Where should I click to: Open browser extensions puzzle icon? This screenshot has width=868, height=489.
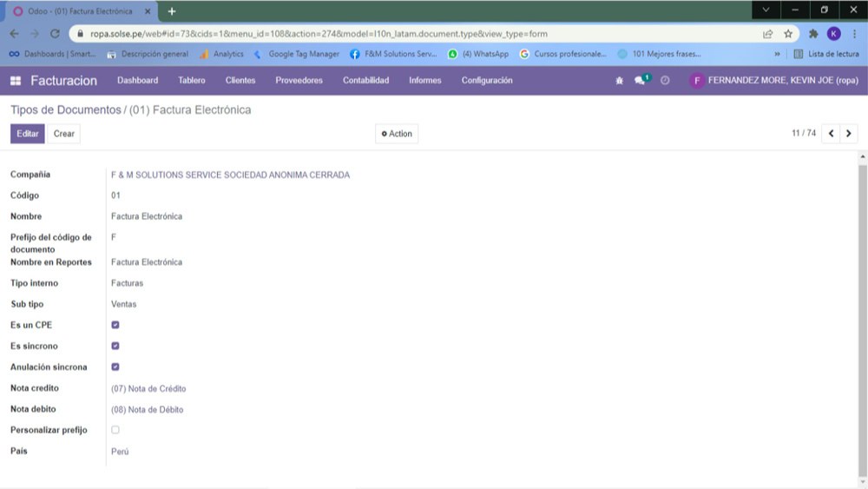click(813, 34)
